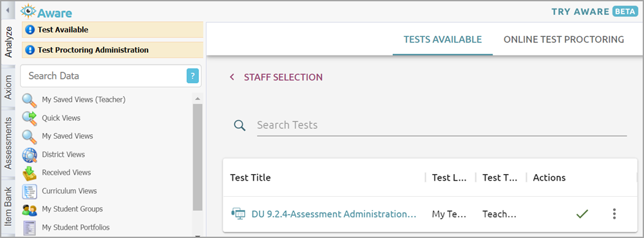644x238 pixels.
Task: Open the Curriculum Views icon
Action: (30, 191)
